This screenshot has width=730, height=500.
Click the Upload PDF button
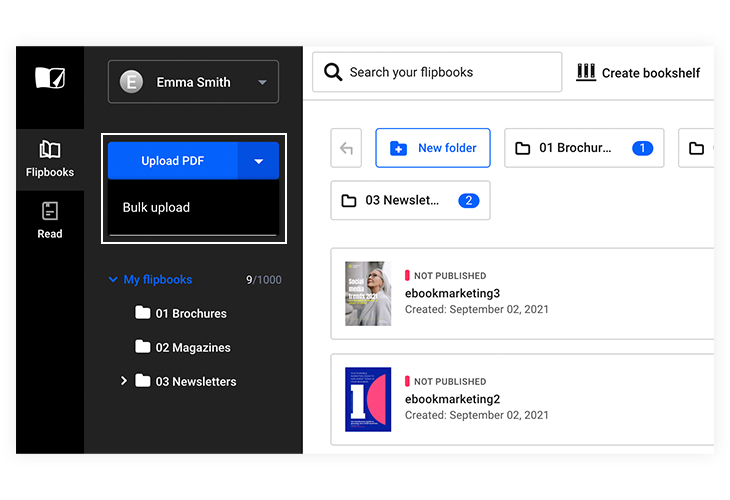tap(173, 161)
